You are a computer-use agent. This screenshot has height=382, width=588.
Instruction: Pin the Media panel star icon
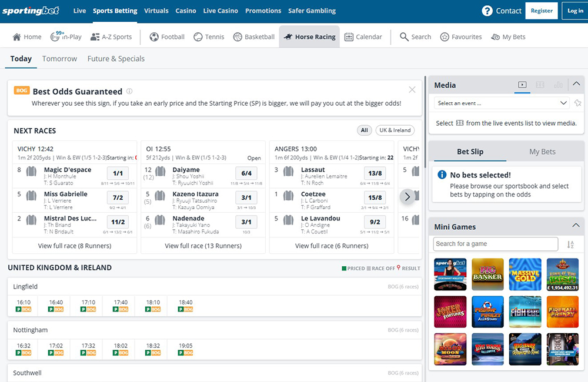[578, 103]
